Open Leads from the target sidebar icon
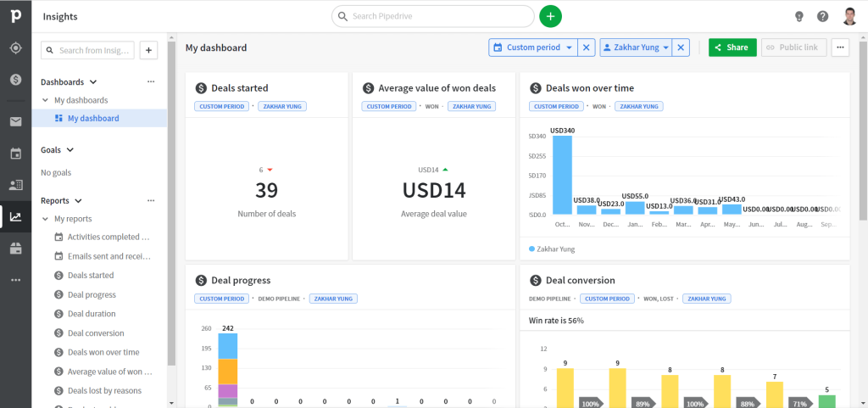The height and width of the screenshot is (408, 868). click(15, 48)
